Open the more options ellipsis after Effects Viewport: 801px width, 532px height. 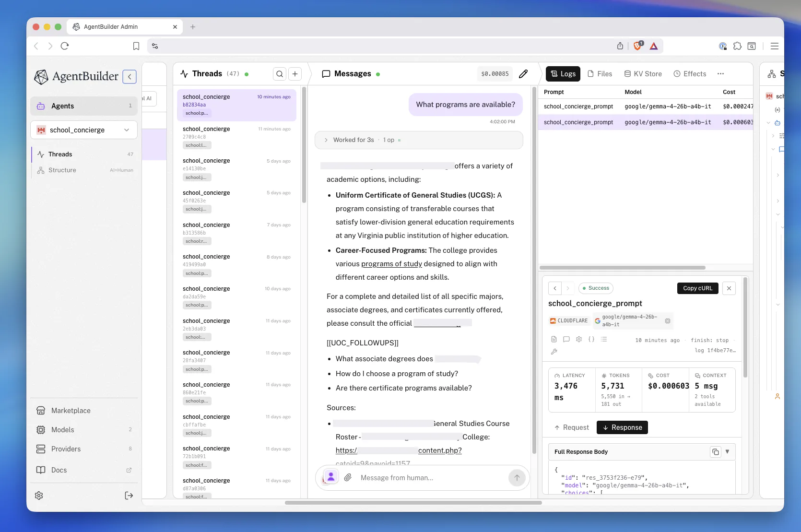tap(720, 74)
